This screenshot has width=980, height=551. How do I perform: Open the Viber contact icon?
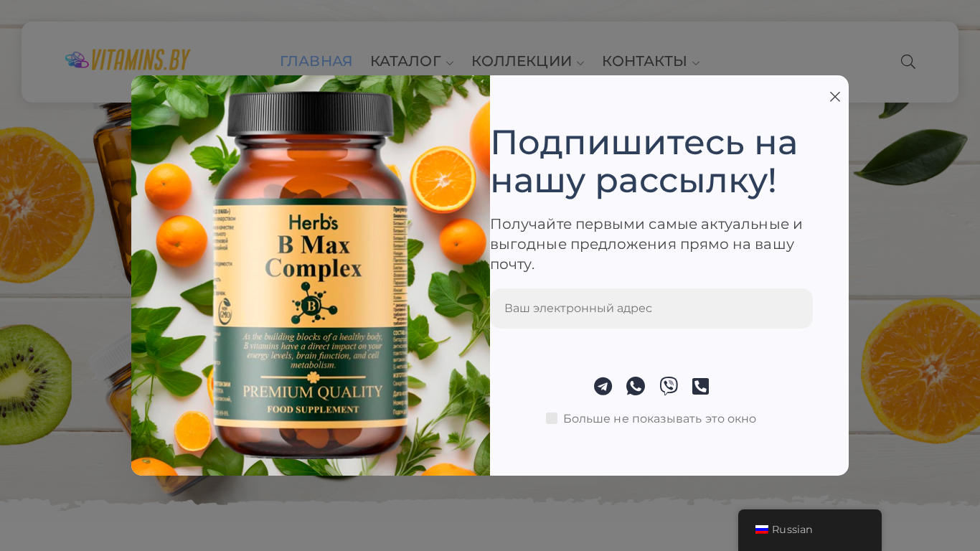pos(669,386)
